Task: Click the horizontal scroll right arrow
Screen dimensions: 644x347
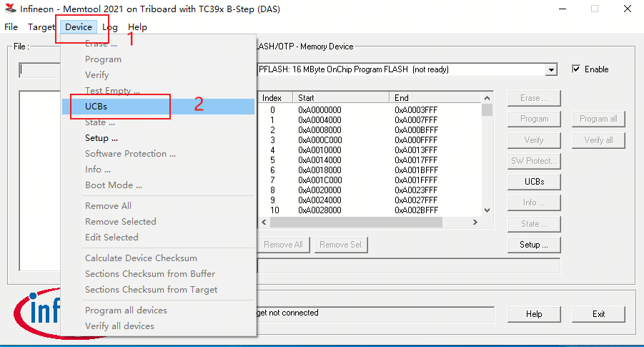Action: click(475, 222)
